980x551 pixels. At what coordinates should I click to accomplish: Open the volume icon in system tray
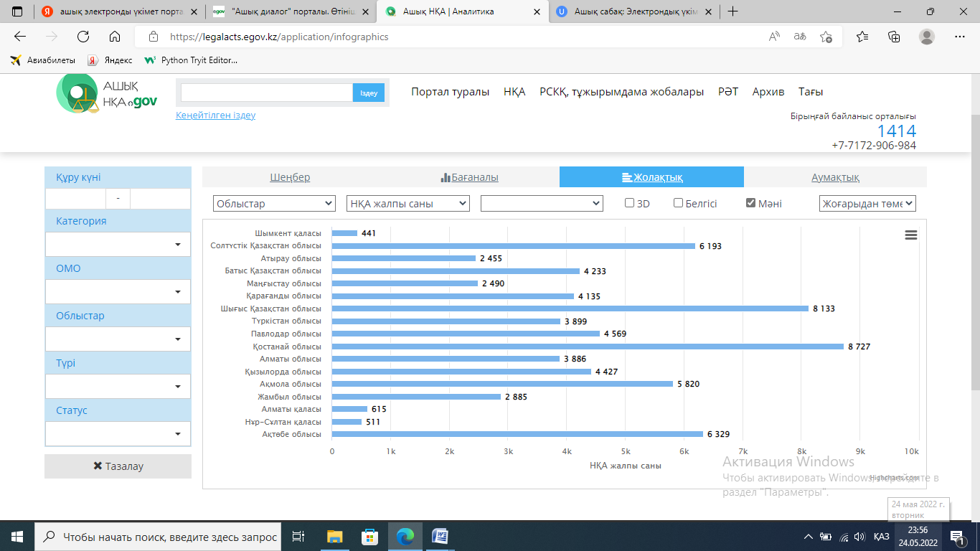(x=859, y=537)
